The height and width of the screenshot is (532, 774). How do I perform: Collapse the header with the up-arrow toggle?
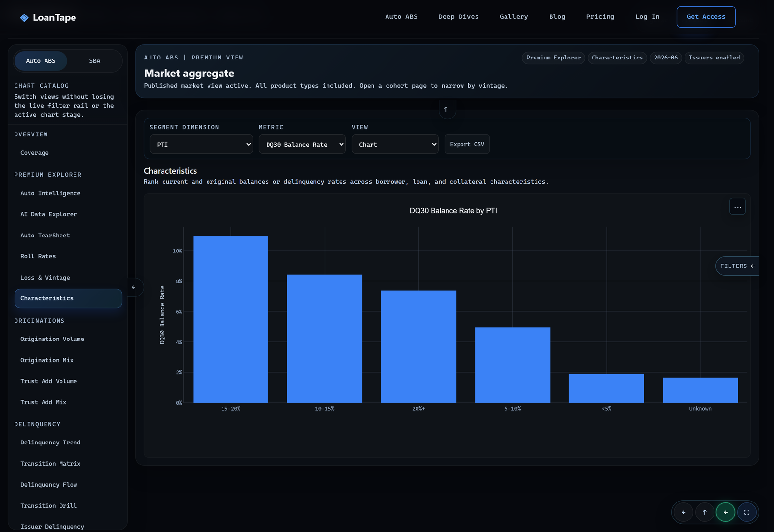click(446, 109)
